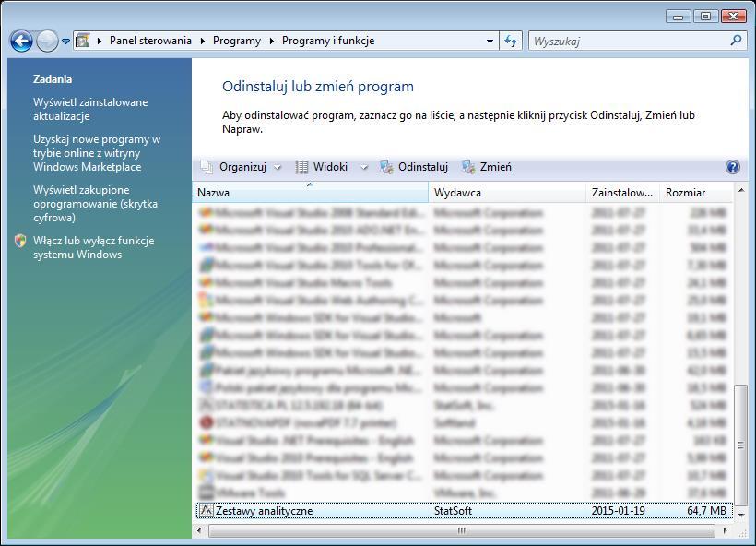
Task: Close the Programy i funkcje window
Action: click(x=734, y=17)
